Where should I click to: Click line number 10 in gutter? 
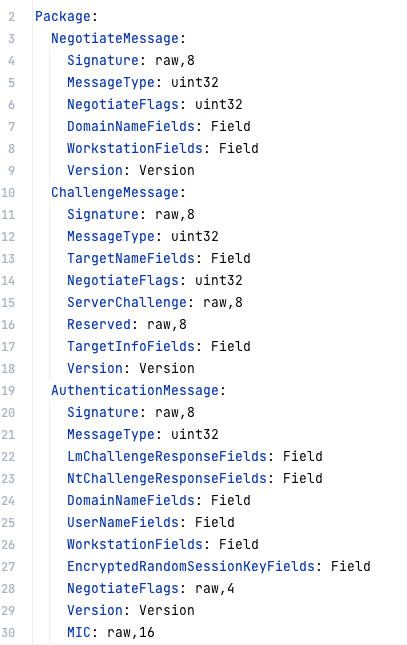[8, 193]
